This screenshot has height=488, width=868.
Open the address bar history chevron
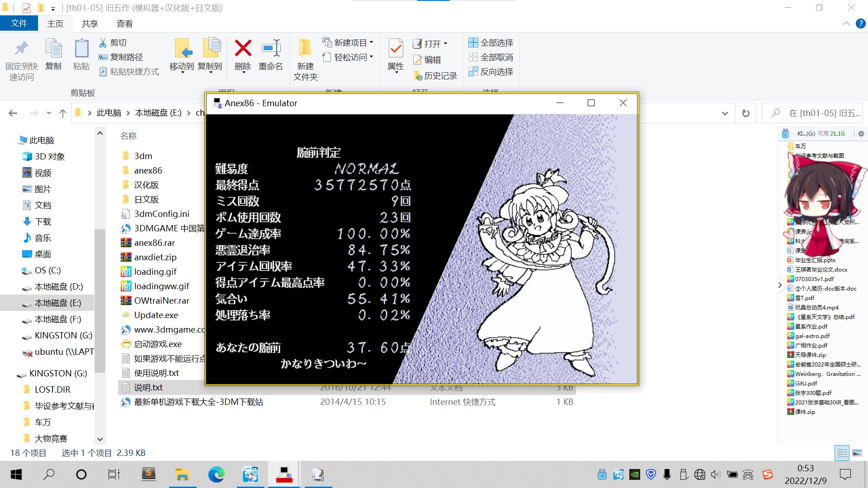coord(724,113)
